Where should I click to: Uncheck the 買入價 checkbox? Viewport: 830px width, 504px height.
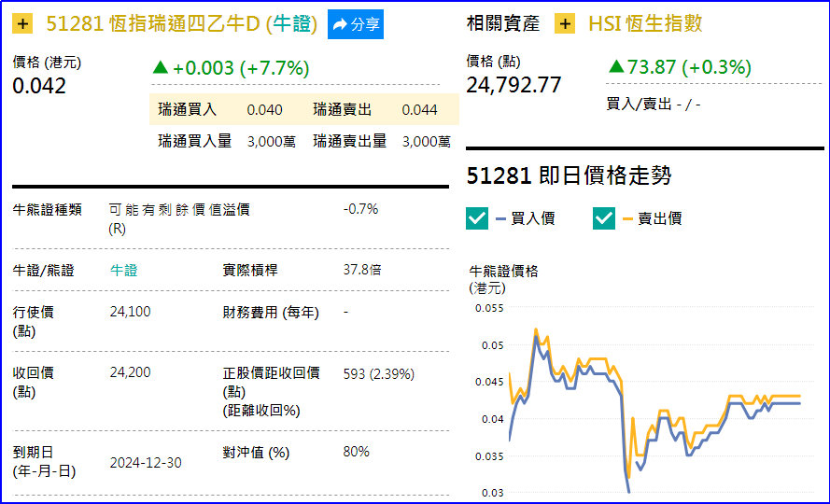click(x=477, y=217)
